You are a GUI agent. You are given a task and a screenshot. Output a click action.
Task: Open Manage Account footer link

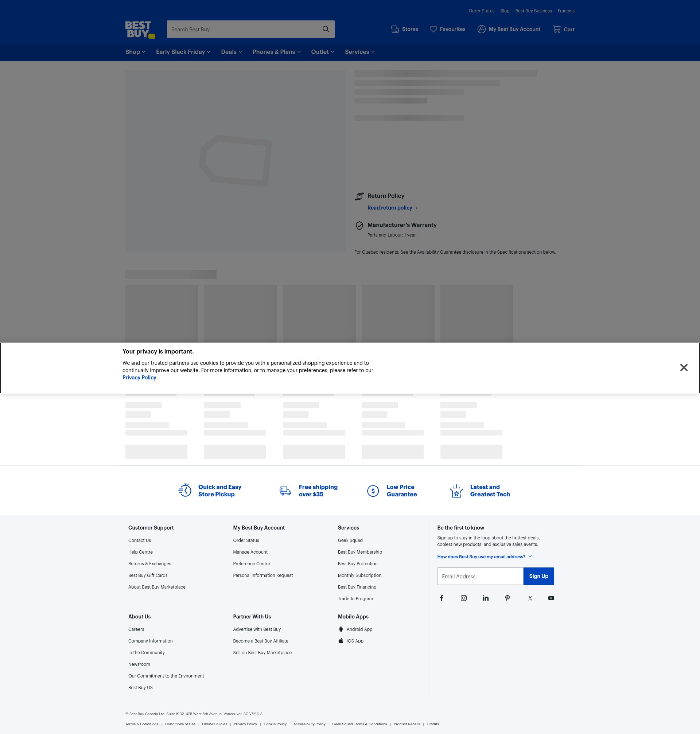[250, 552]
